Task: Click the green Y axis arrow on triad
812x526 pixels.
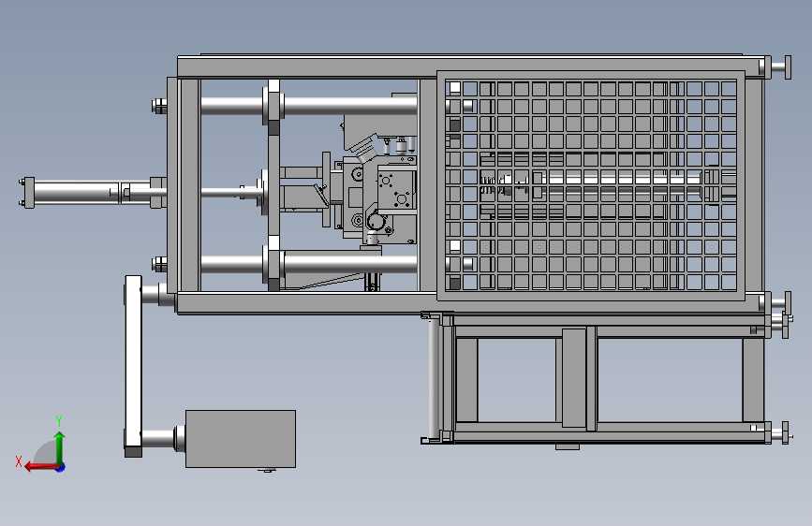Action: click(60, 447)
